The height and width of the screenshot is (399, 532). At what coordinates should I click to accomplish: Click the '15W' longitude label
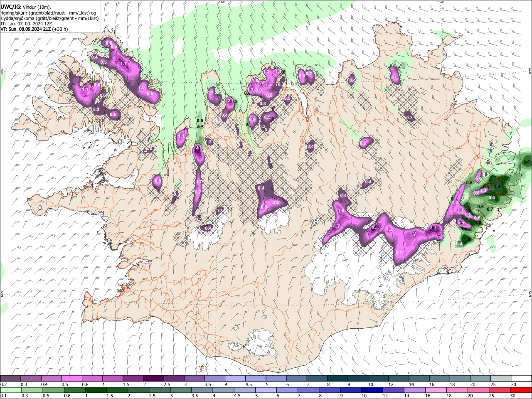coord(440,2)
